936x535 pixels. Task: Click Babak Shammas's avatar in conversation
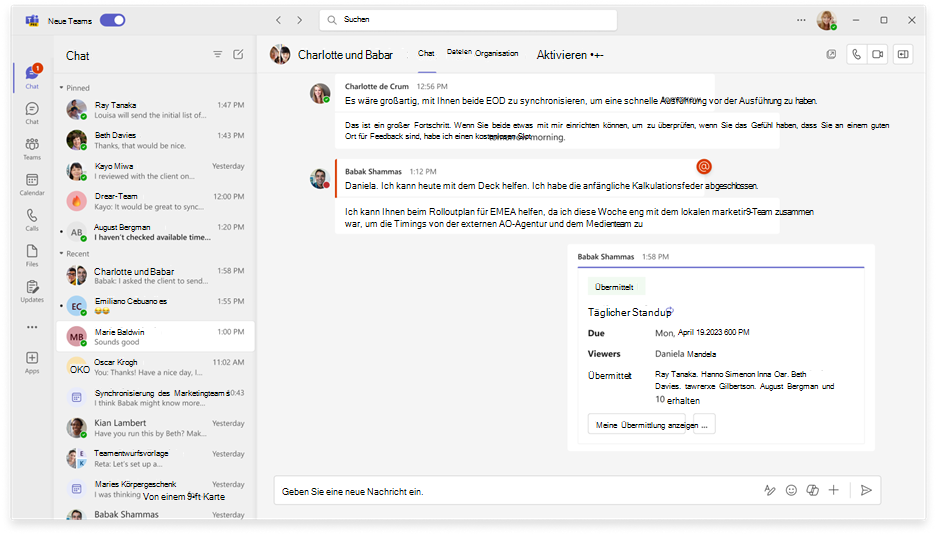[x=320, y=179]
